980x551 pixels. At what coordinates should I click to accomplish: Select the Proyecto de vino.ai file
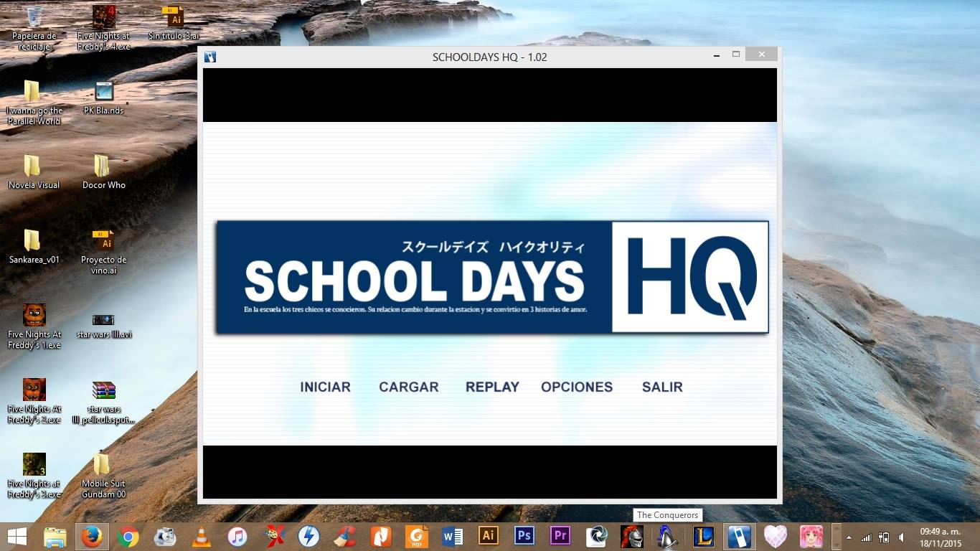pos(104,252)
